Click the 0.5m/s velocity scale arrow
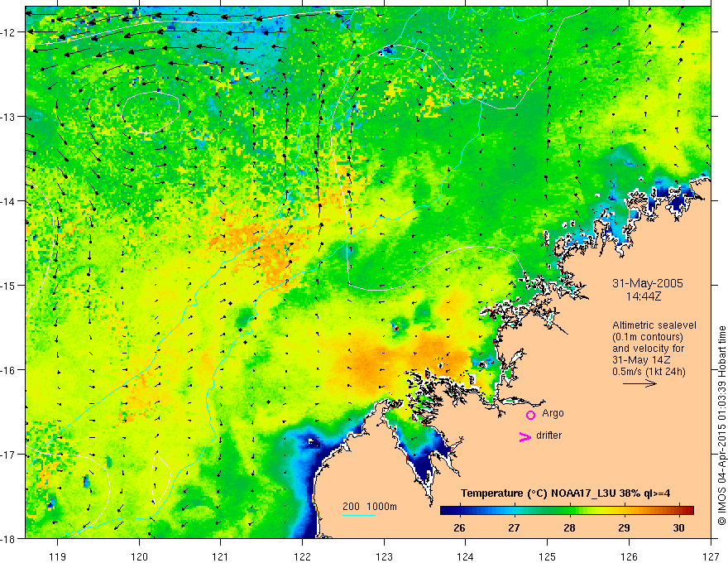 [639, 383]
